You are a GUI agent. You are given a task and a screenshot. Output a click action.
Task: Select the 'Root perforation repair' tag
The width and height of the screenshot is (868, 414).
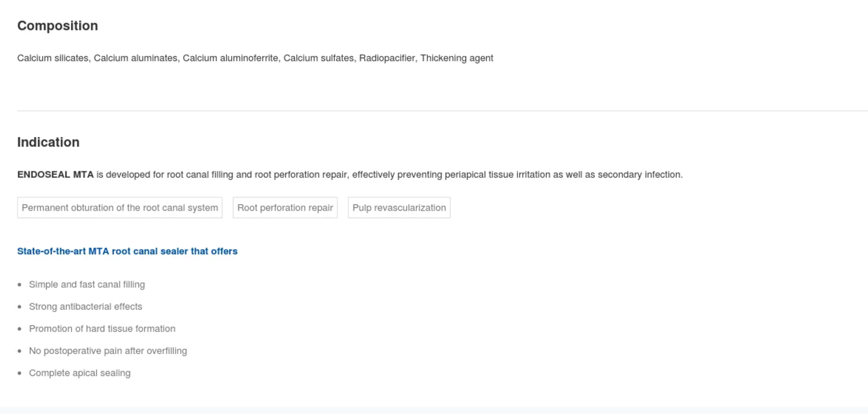(285, 208)
